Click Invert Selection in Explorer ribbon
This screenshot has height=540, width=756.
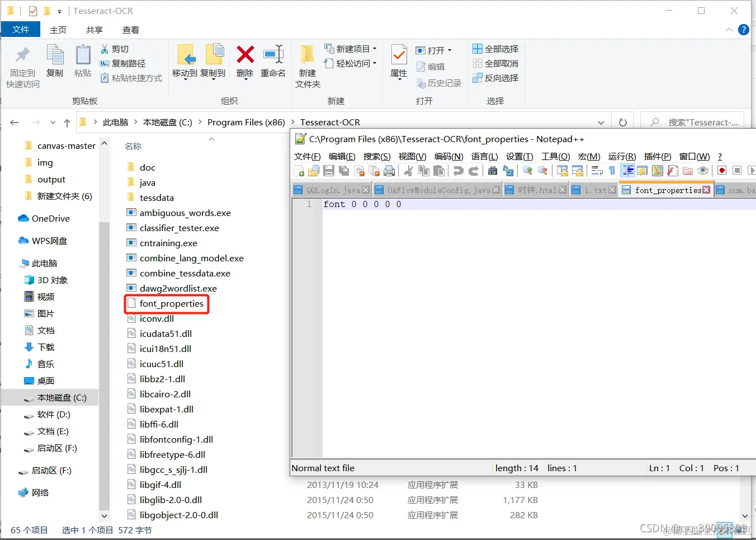(x=495, y=78)
